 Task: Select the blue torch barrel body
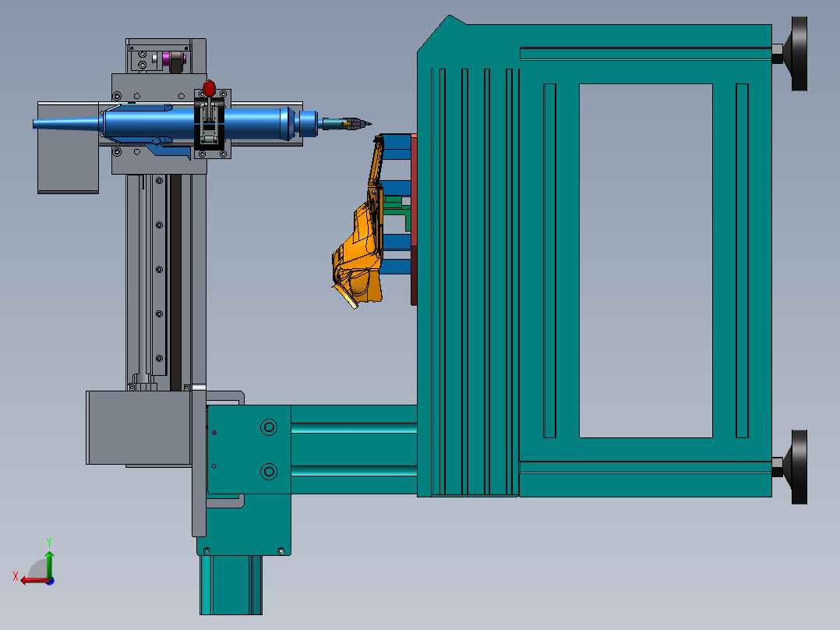click(252, 123)
